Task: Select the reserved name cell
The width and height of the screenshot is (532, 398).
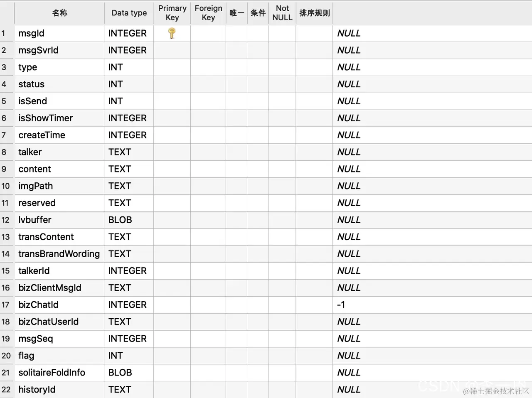Action: pos(59,203)
